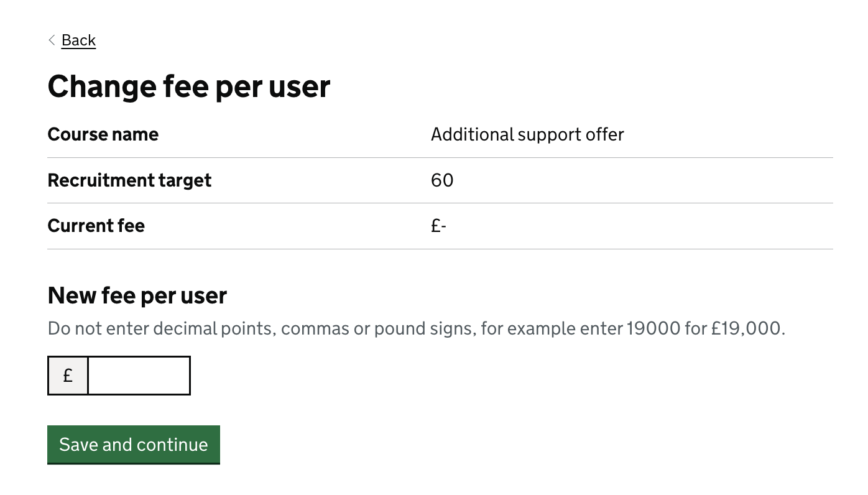
Task: Click the pound sign prefix box
Action: click(68, 375)
